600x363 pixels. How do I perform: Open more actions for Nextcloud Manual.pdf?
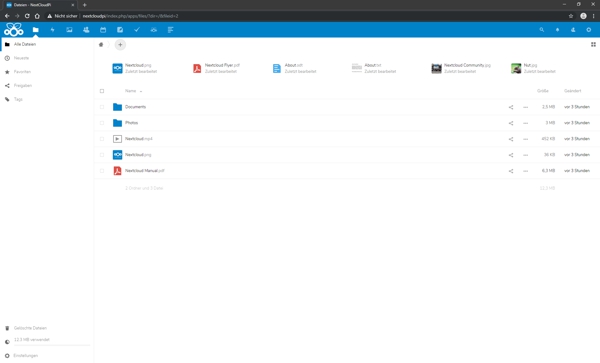point(525,171)
